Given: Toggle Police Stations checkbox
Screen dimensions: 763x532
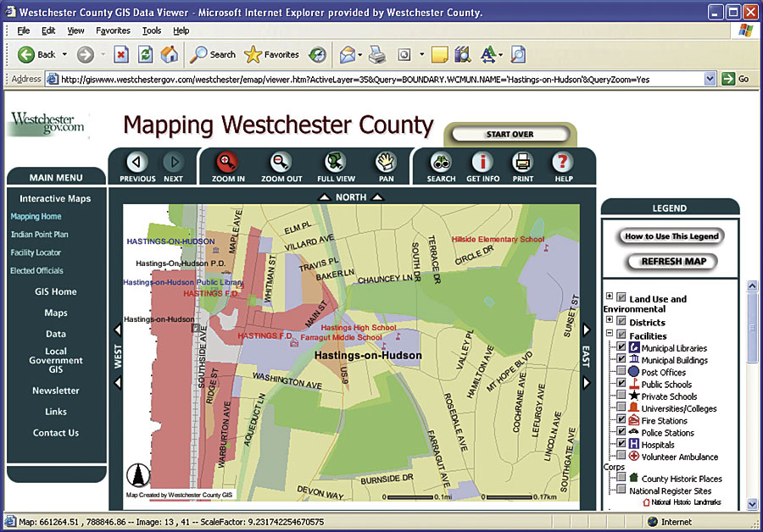Looking at the screenshot, I should [621, 431].
